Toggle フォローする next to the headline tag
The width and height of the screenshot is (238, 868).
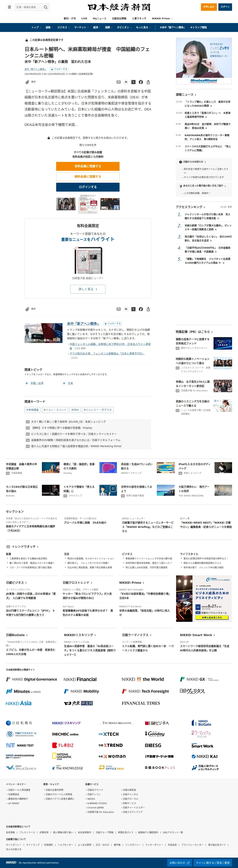tap(59, 69)
